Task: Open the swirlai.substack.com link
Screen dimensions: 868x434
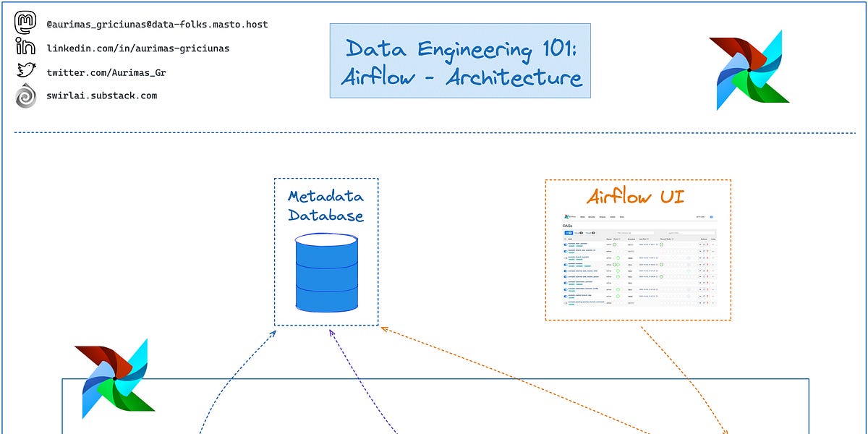Action: (101, 95)
